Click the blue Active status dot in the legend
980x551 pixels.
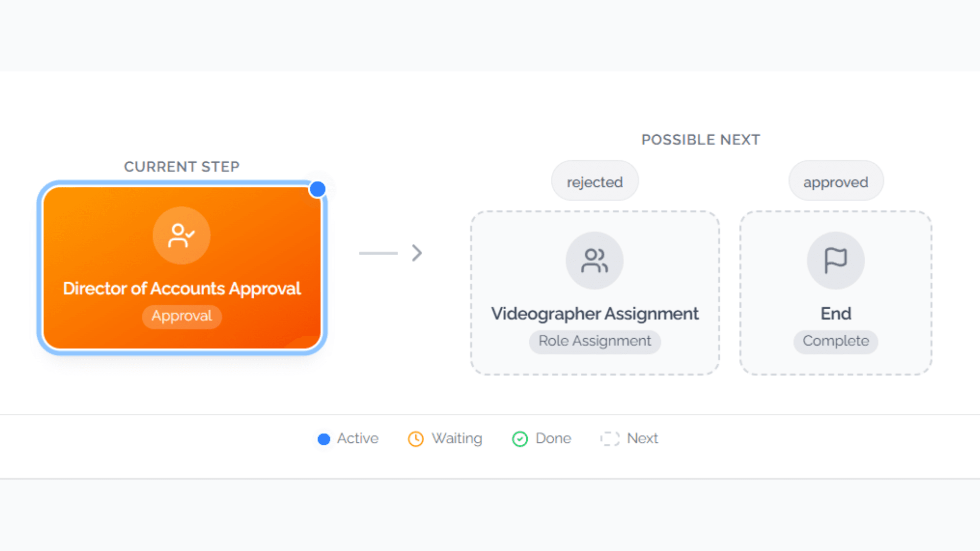[324, 439]
